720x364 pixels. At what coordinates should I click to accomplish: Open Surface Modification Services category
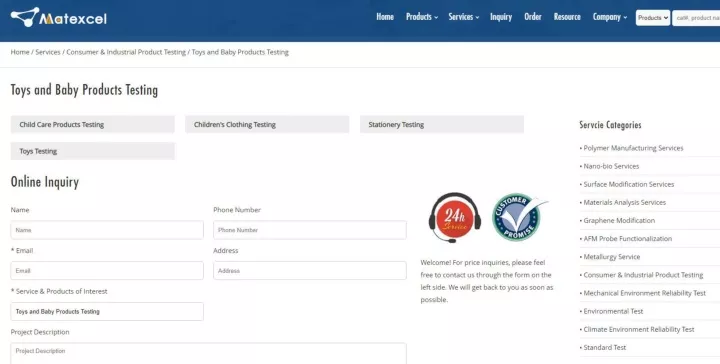[629, 184]
